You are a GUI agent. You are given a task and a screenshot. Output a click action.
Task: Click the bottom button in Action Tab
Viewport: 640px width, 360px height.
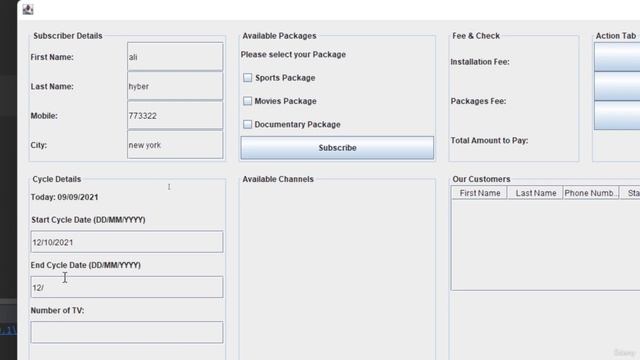point(617,116)
